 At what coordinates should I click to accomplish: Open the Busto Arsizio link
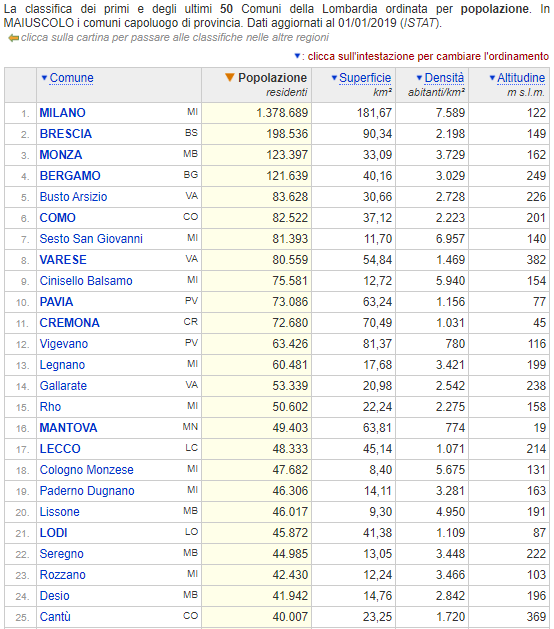click(x=73, y=197)
